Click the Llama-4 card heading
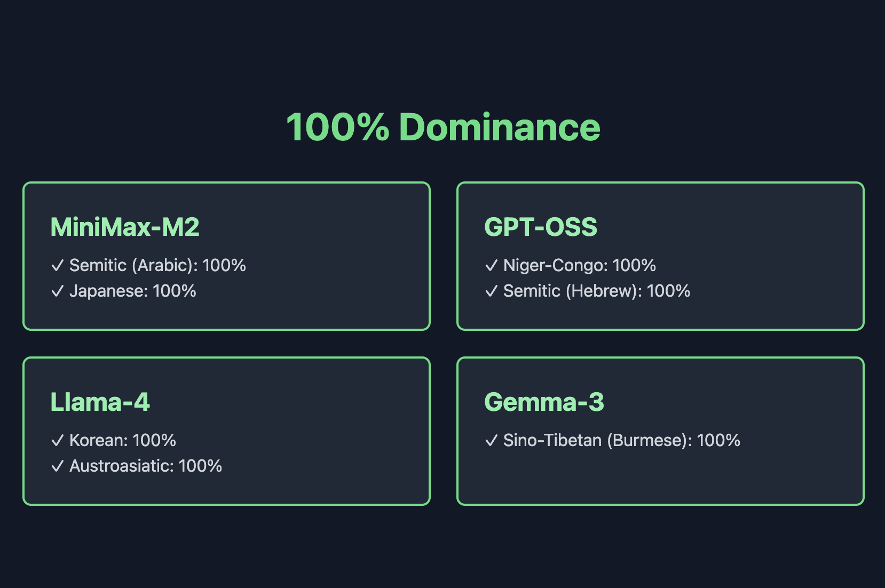Screen dimensions: 885x588 (100, 402)
